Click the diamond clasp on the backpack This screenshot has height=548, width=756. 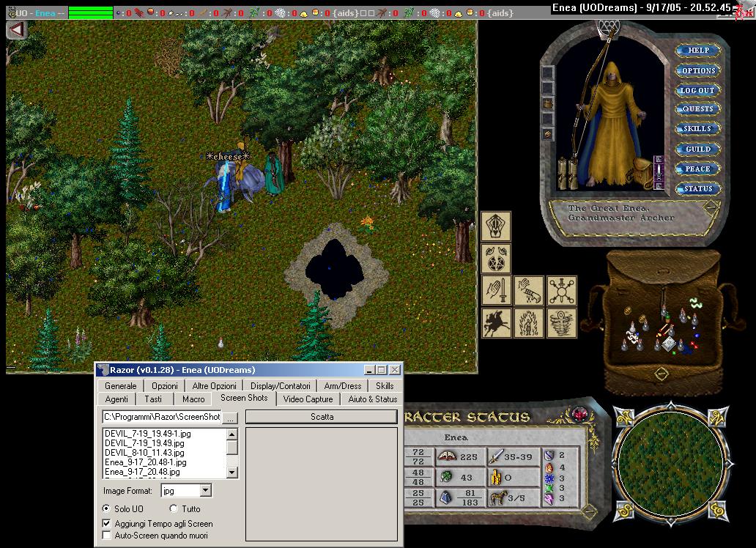[x=661, y=374]
